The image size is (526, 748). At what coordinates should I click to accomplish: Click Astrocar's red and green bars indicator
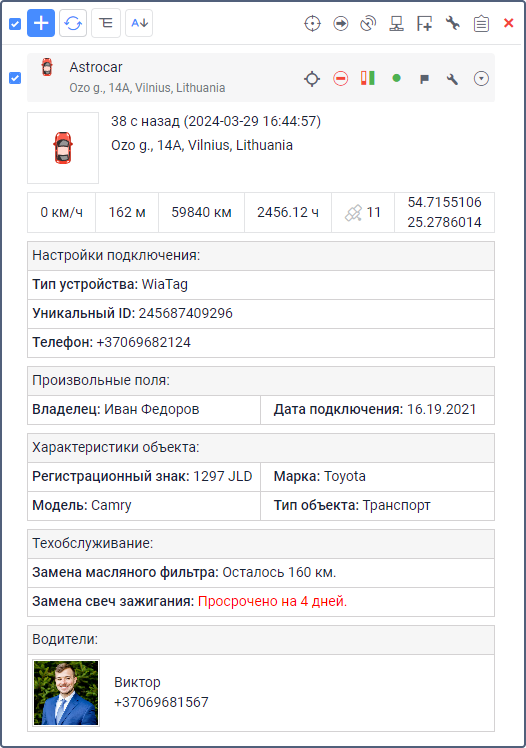(x=368, y=78)
